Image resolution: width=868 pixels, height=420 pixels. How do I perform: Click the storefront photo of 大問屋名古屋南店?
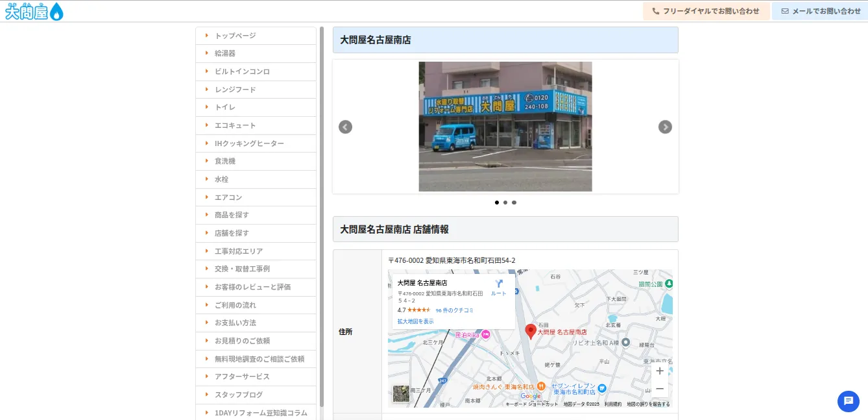(505, 127)
